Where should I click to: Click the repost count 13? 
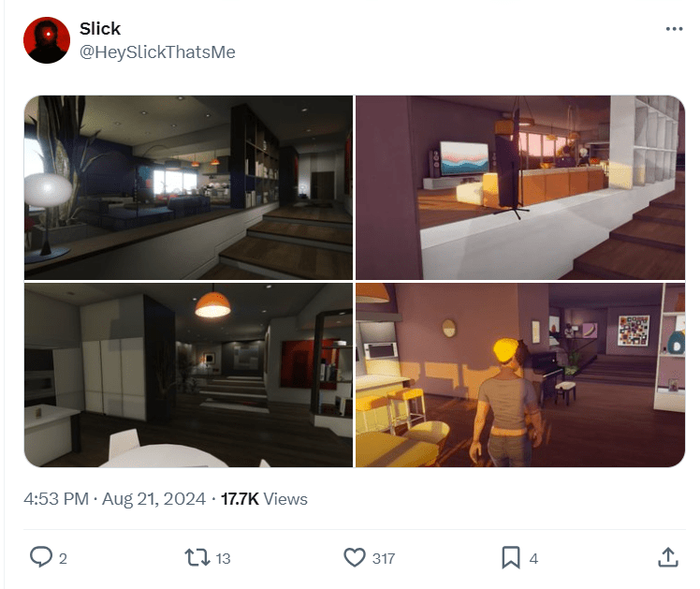(223, 559)
